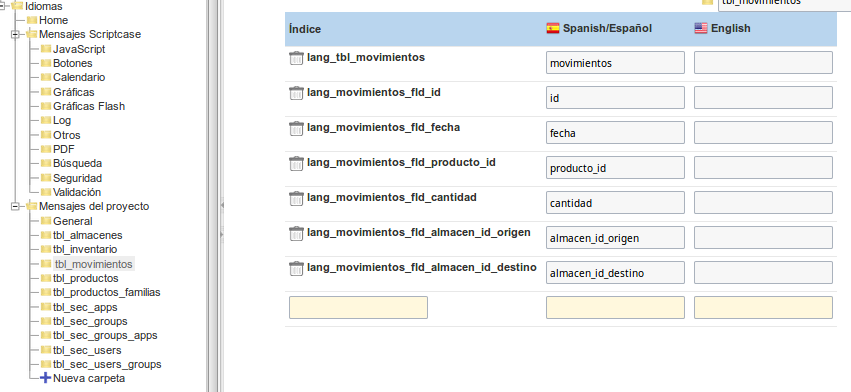The width and height of the screenshot is (851, 392).
Task: Select the tbl_productos_familias folder
Action: coord(107,292)
